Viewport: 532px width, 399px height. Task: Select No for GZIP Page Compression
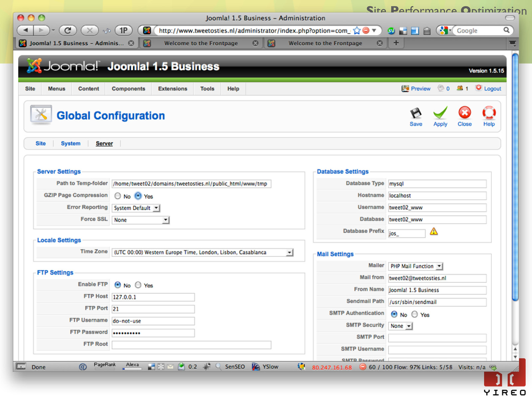coord(118,196)
